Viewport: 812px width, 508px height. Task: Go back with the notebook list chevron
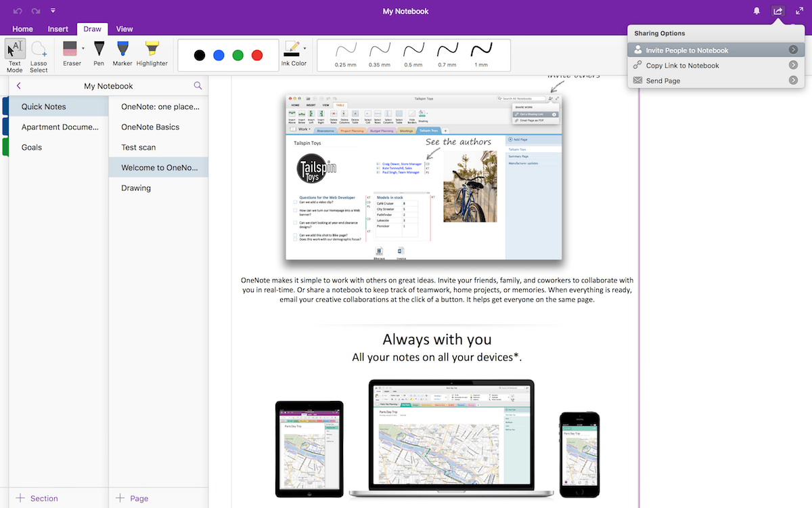19,86
